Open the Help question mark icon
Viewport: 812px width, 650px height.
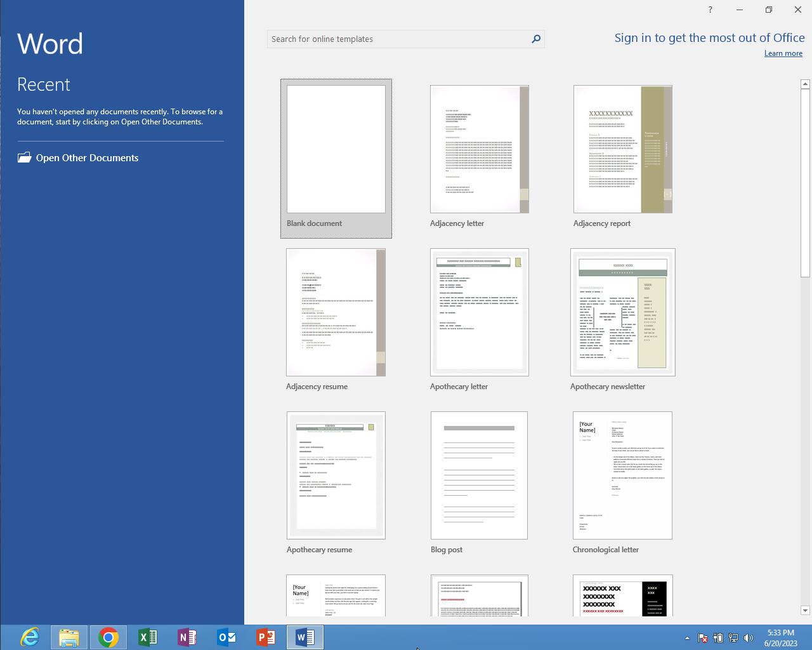710,10
